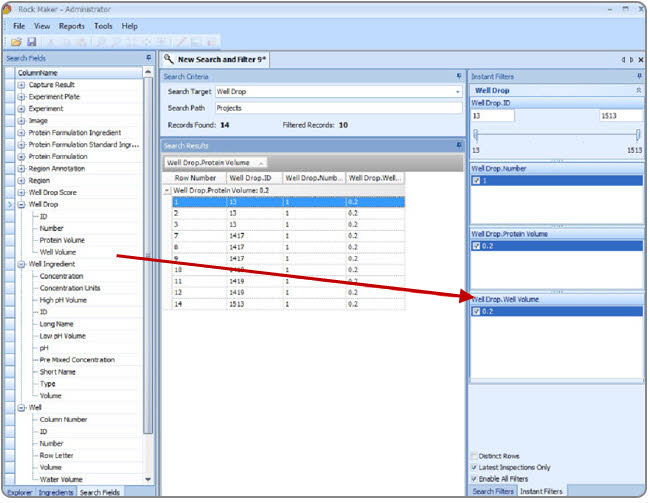Close the New Search and Filter tab
The height and width of the screenshot is (503, 650).
[x=640, y=60]
